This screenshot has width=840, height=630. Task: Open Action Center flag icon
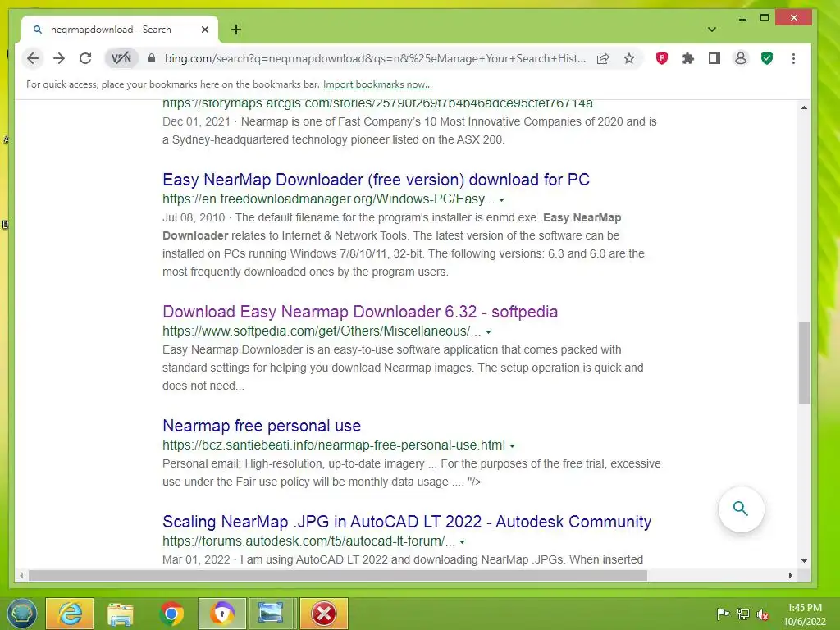point(722,614)
